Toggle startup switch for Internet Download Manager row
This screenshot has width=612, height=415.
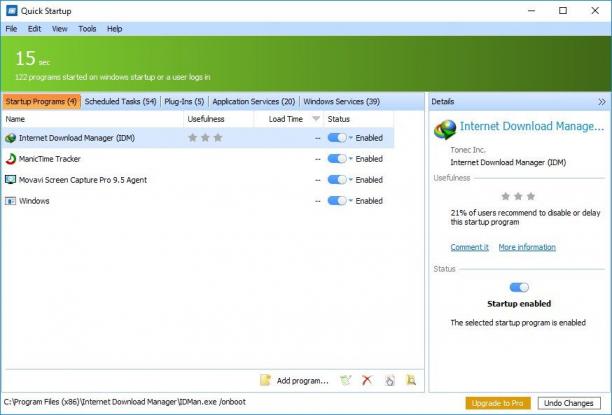coord(337,138)
